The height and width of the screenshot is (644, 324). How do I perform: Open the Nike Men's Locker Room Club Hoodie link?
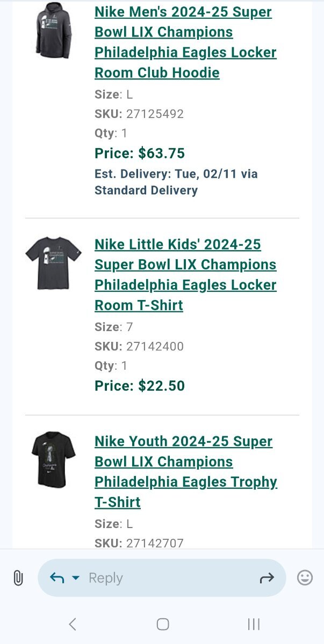(185, 42)
